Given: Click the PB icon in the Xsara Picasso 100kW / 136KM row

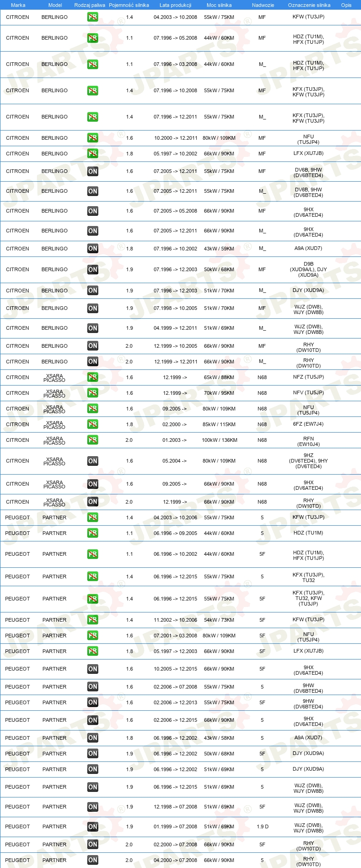Looking at the screenshot, I should [93, 440].
